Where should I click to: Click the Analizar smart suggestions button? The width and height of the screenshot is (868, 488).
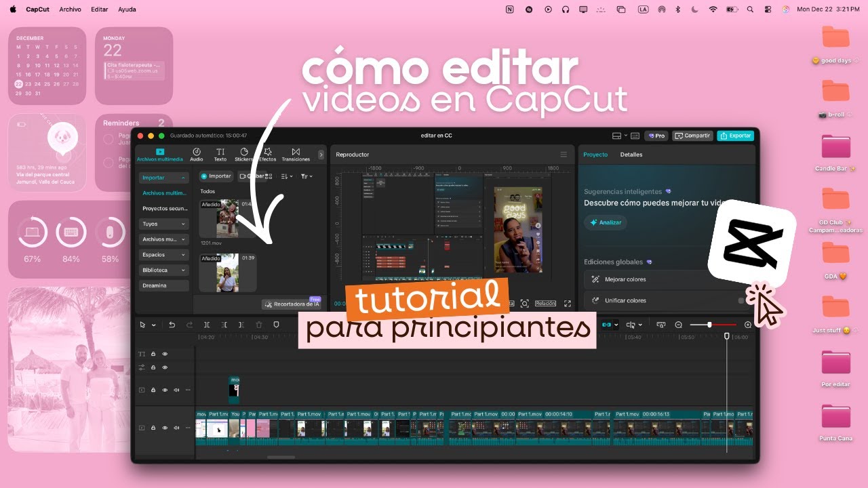pos(606,222)
